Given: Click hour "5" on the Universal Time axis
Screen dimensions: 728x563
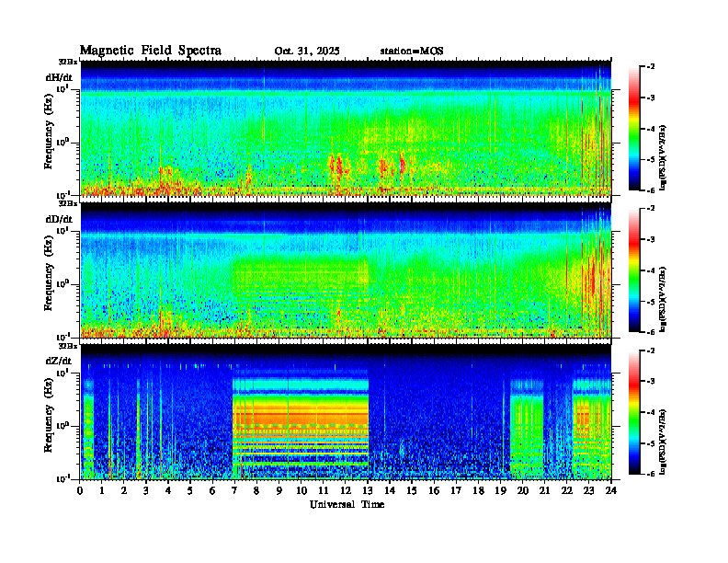Looking at the screenshot, I should (x=190, y=491).
